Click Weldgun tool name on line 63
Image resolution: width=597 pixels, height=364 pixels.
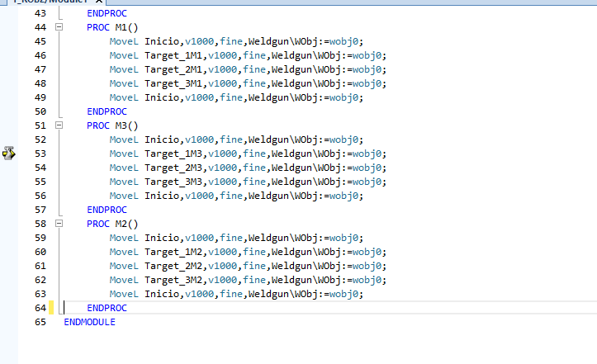[x=269, y=295]
